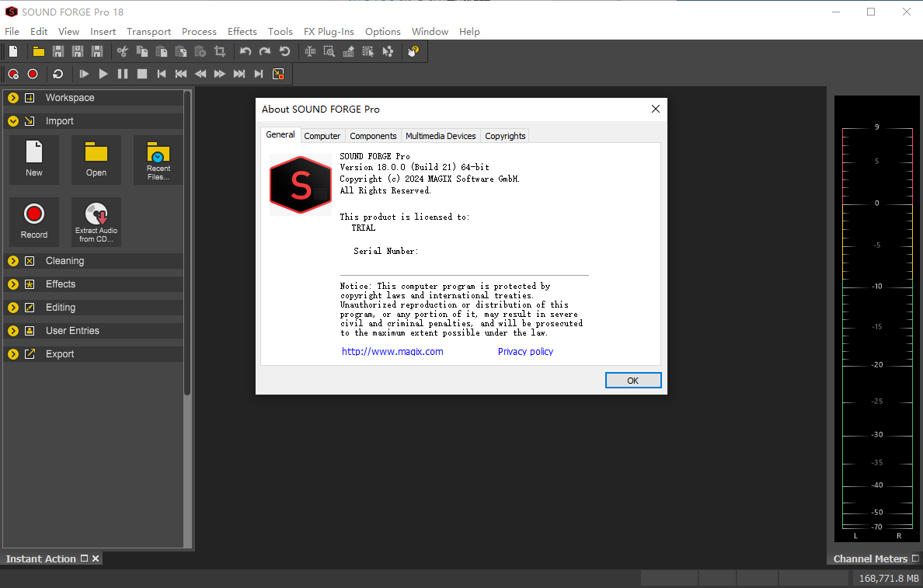The width and height of the screenshot is (923, 588).
Task: Close the Instant Action panel
Action: pyautogui.click(x=96, y=558)
